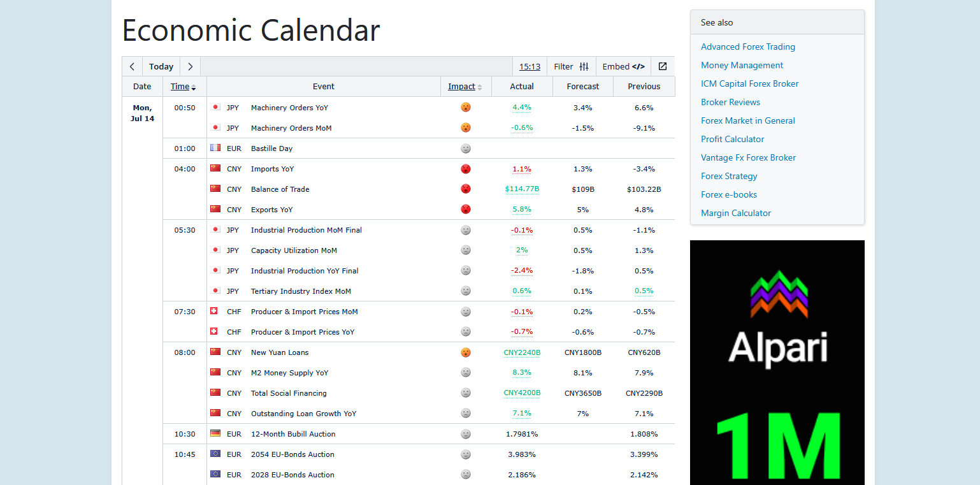Open the Filter options
This screenshot has width=980, height=485.
click(571, 66)
